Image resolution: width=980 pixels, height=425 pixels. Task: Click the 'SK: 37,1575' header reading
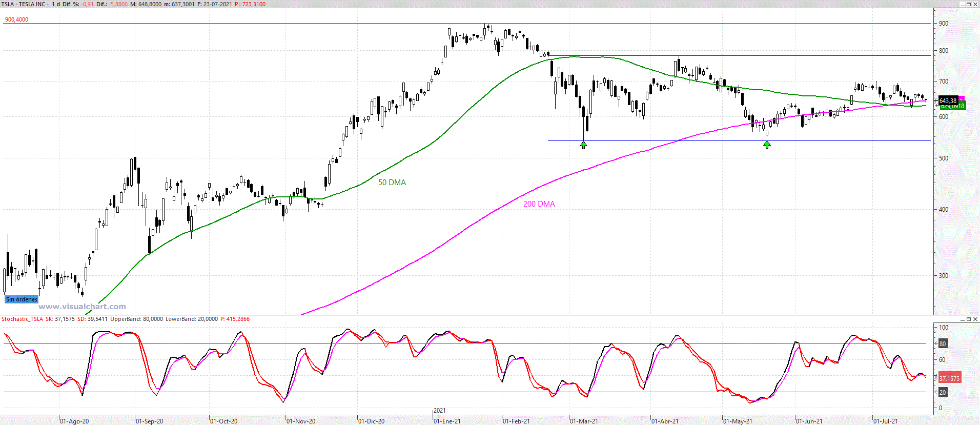point(60,319)
